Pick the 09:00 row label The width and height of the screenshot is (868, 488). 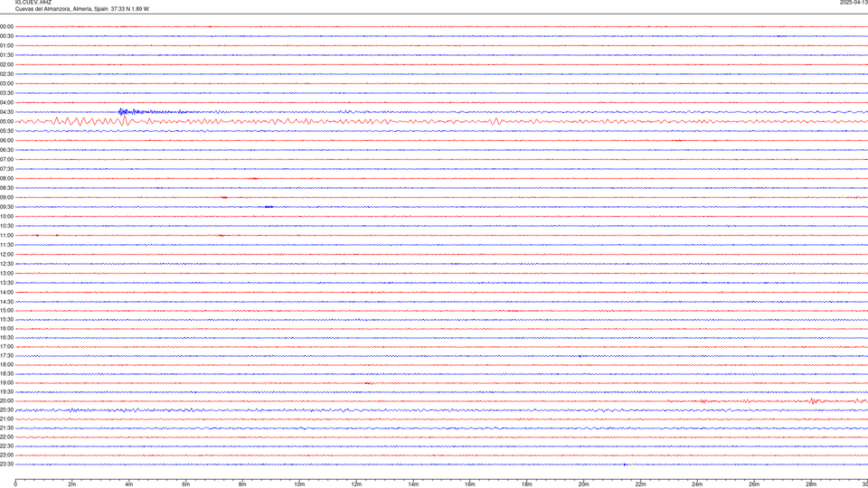click(x=6, y=198)
